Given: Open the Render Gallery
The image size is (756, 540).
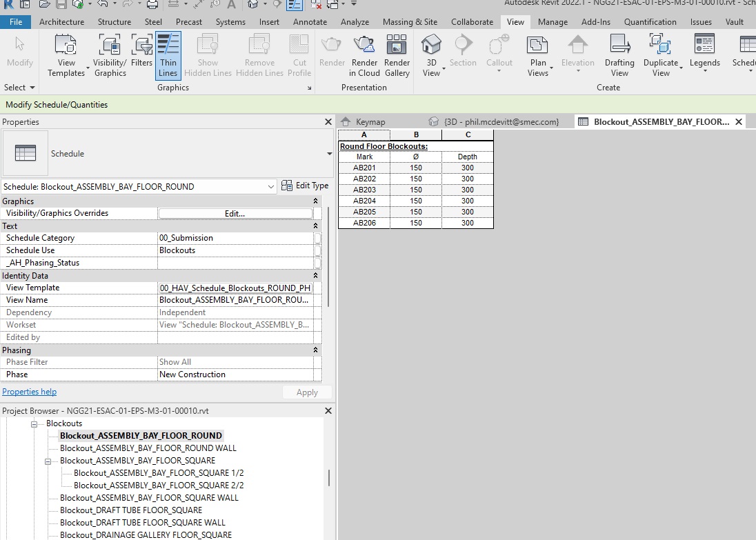Looking at the screenshot, I should click(x=397, y=55).
